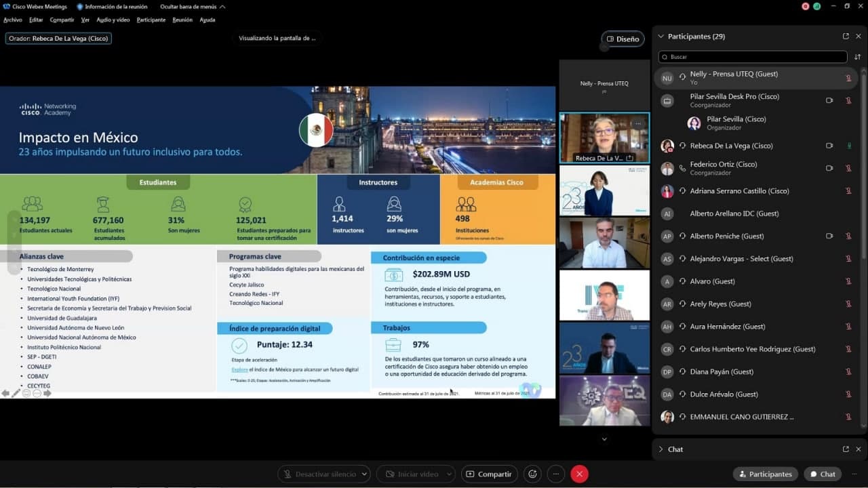Viewport: 868px width, 488px height.
Task: Click the annotation pencil icon on the slide
Action: pos(16,393)
